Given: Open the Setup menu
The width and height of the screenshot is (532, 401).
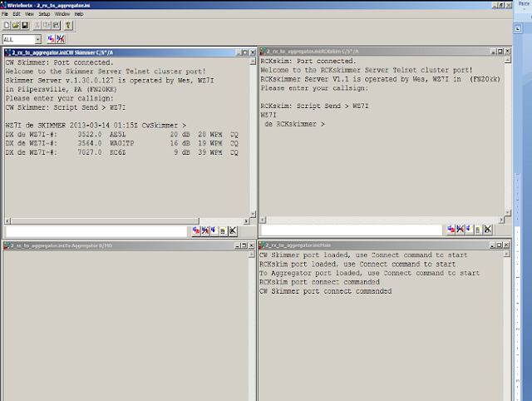Looking at the screenshot, I should [x=44, y=14].
